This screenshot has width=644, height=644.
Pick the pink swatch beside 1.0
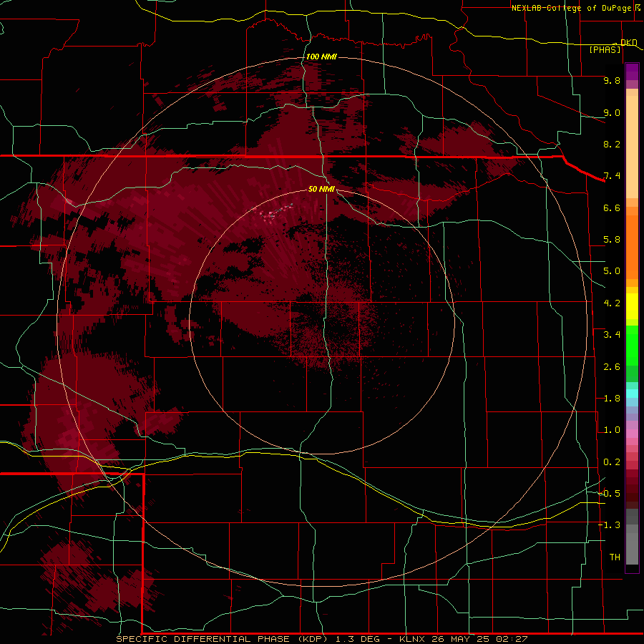(x=632, y=434)
